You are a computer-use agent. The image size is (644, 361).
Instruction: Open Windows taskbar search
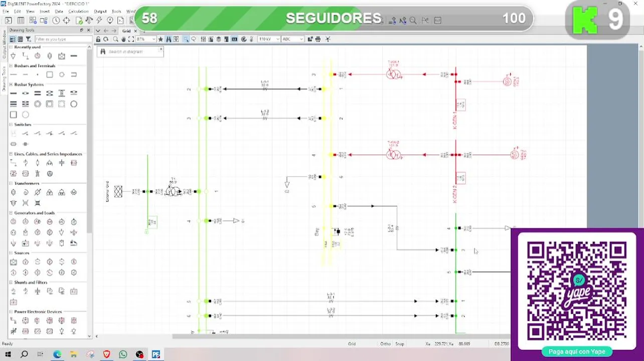pos(24,354)
